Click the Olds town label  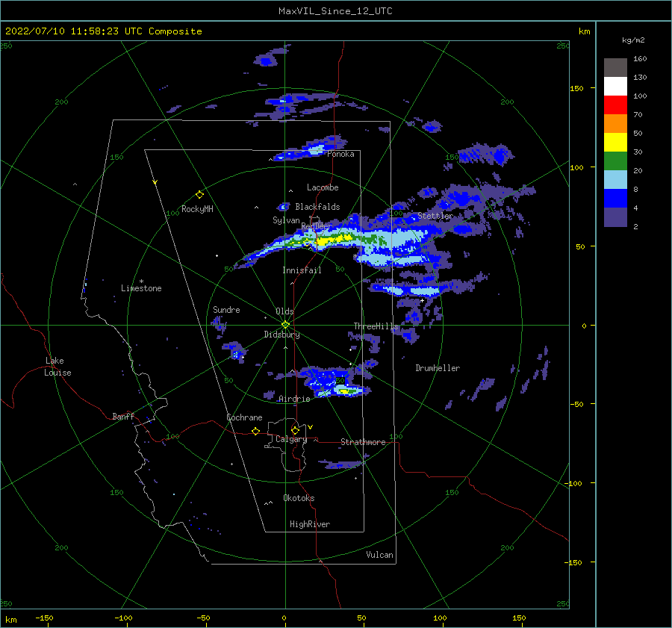coord(284,311)
